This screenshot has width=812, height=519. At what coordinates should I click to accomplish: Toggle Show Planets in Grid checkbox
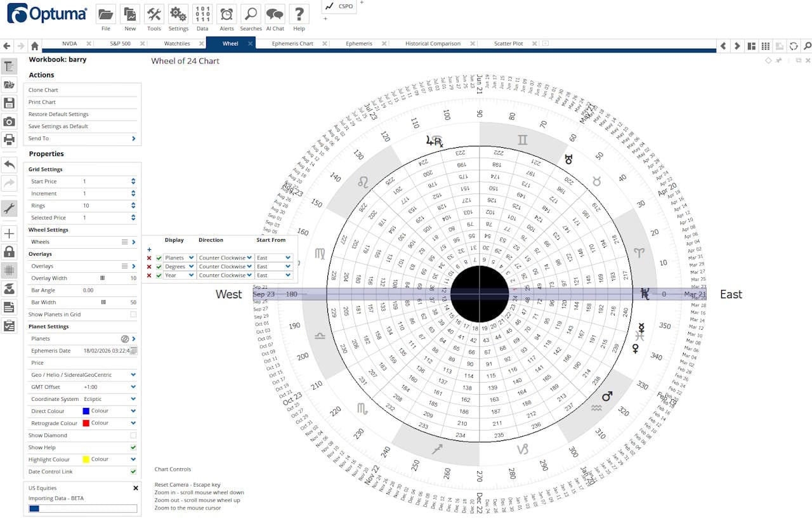[x=133, y=315]
